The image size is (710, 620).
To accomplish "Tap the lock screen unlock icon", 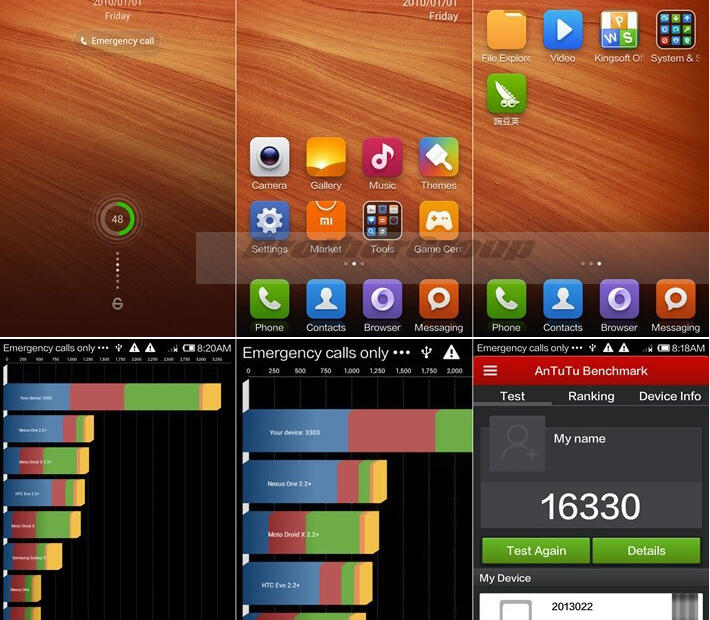I will [117, 304].
